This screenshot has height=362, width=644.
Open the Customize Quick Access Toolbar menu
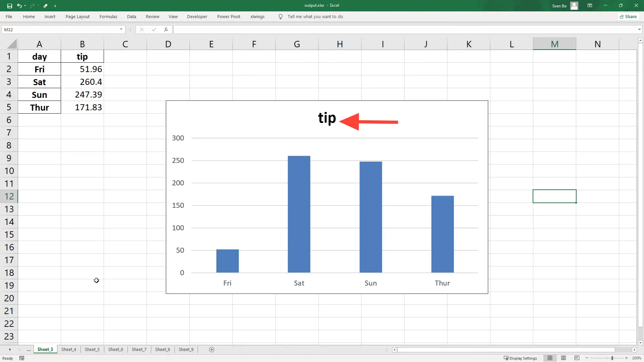point(55,6)
